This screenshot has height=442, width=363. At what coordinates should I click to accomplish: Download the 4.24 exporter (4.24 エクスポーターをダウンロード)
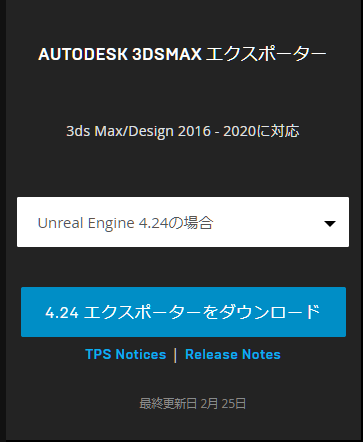[x=183, y=312]
